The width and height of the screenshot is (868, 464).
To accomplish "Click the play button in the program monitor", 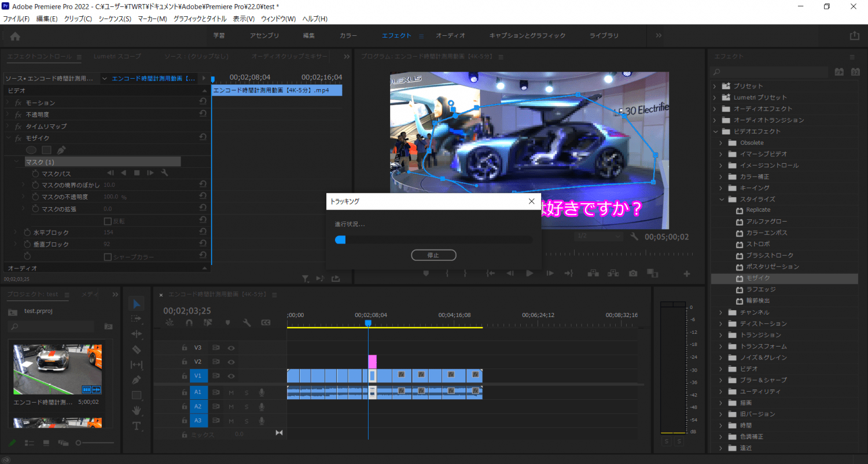I will pyautogui.click(x=529, y=273).
